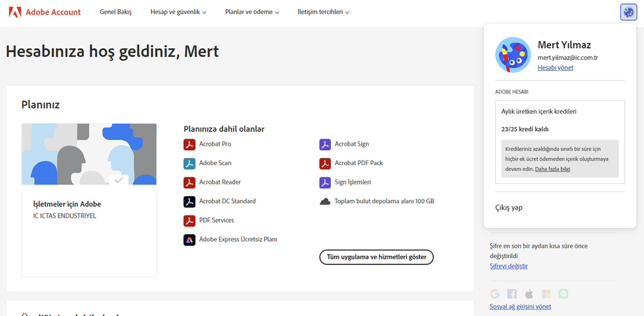Image resolution: width=644 pixels, height=316 pixels.
Task: Click Tüm uygulama ve hizmetleri göster button
Action: pos(376,257)
